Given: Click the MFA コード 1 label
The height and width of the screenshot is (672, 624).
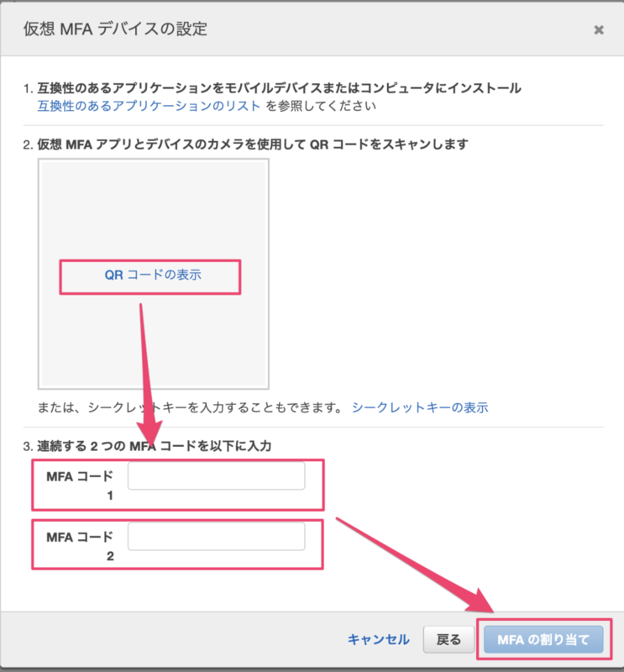Looking at the screenshot, I should click(x=80, y=486).
